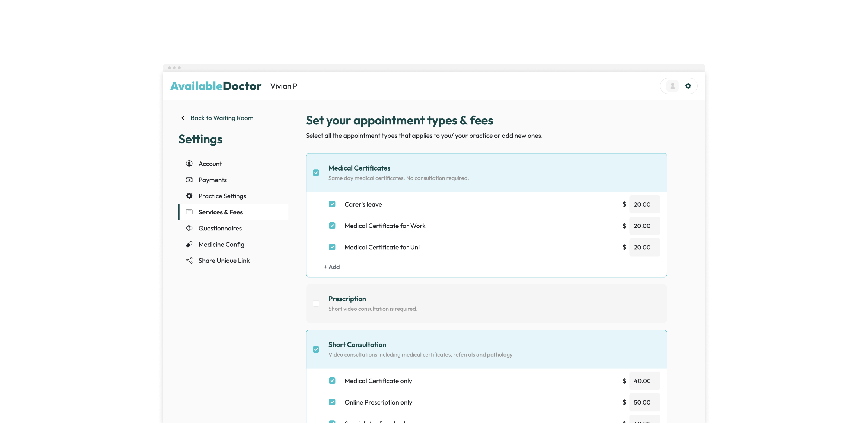
Task: Edit Medical Certificate only fee field
Action: 644,381
